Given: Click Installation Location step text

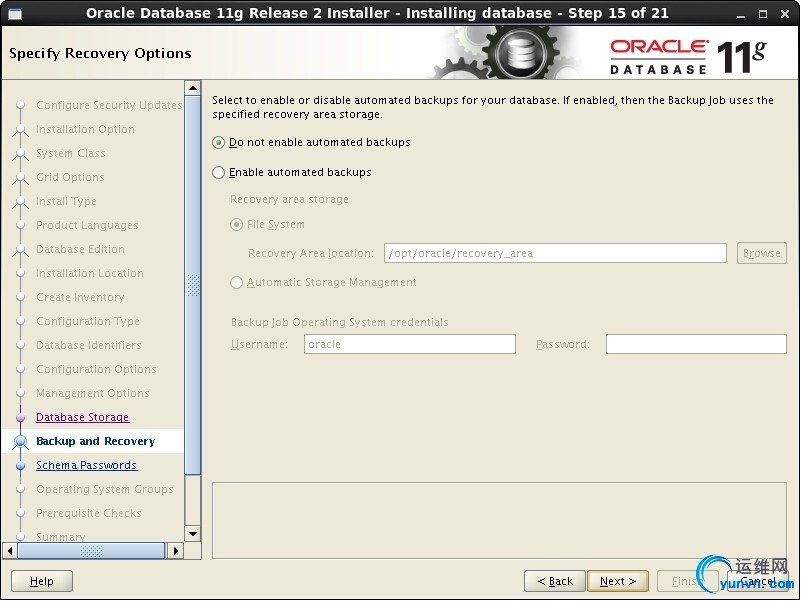Looking at the screenshot, I should [x=89, y=273].
